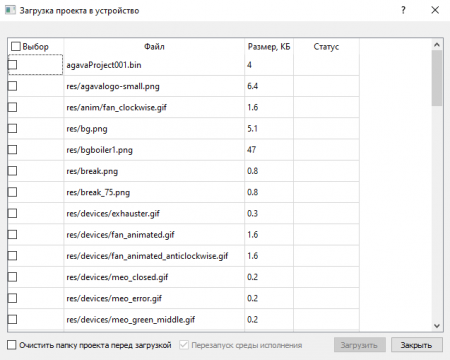Sort by the Размер, КБ column header
450x360 pixels.
click(269, 46)
